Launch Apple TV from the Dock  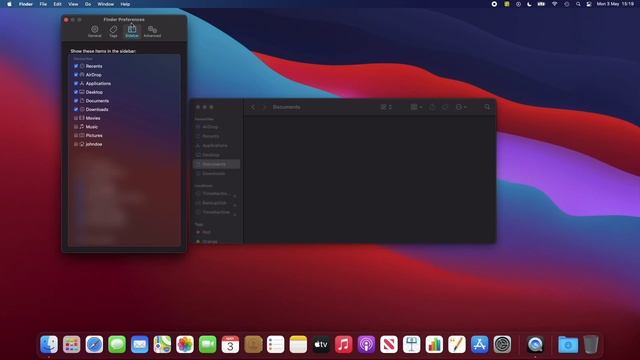pyautogui.click(x=321, y=344)
